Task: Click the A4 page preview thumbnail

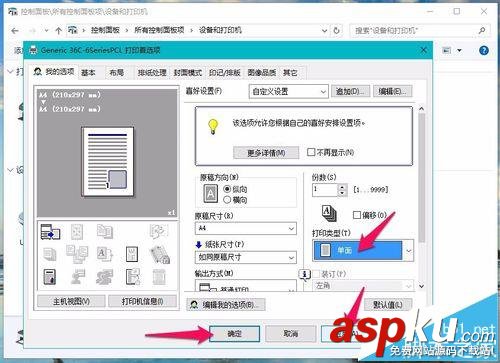Action: [107, 162]
